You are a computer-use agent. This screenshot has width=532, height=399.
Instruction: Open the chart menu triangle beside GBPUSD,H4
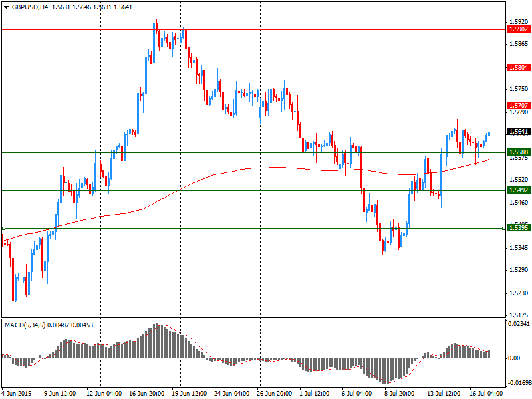(x=6, y=7)
